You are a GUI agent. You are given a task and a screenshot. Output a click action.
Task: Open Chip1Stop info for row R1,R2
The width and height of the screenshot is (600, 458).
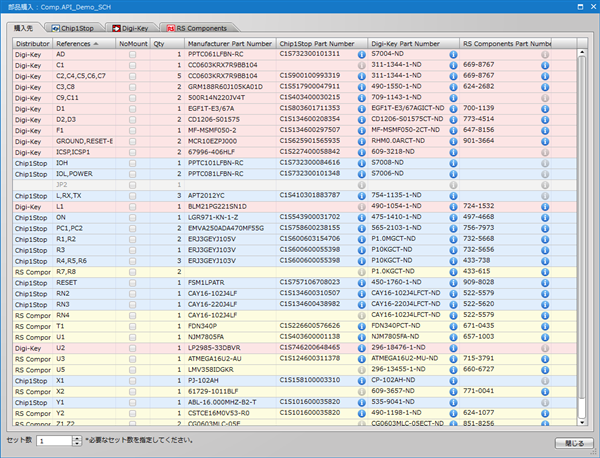click(x=362, y=240)
